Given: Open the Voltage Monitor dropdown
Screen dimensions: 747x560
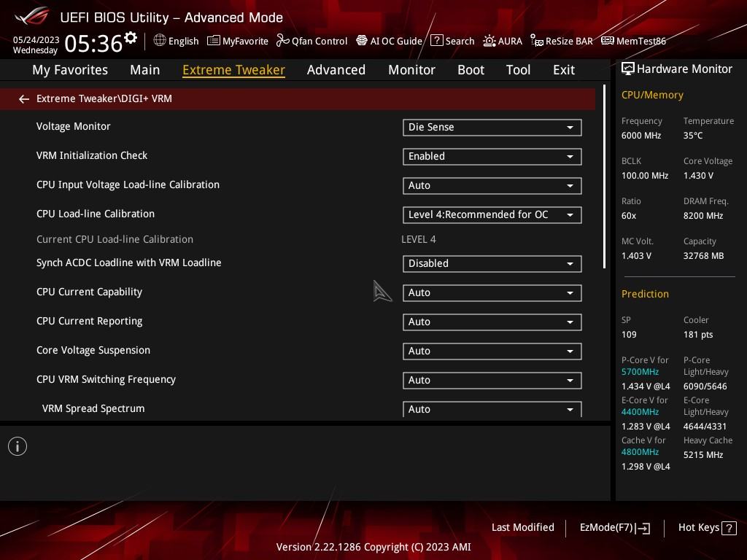Looking at the screenshot, I should 492,127.
